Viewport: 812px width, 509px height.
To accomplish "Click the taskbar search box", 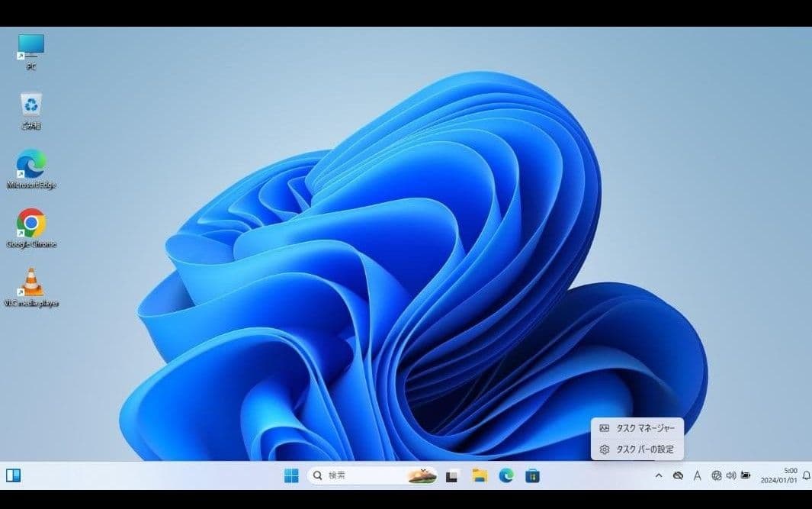I will coord(358,475).
